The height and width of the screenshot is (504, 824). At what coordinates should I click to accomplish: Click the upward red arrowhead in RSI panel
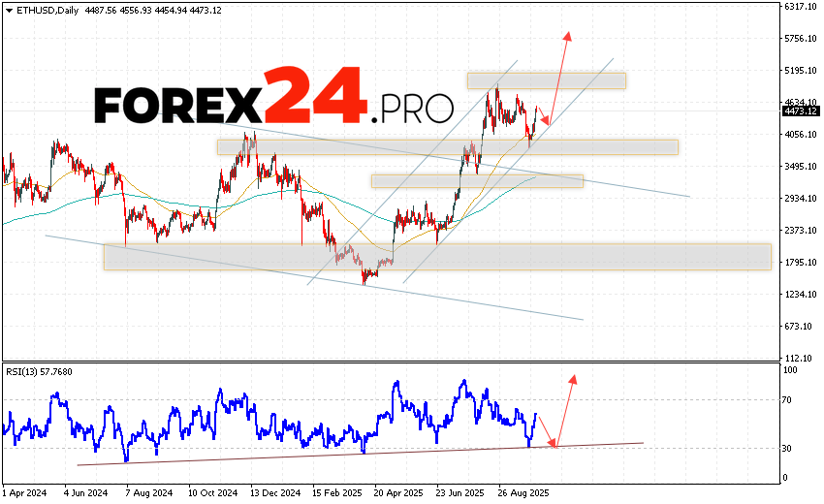pyautogui.click(x=573, y=378)
